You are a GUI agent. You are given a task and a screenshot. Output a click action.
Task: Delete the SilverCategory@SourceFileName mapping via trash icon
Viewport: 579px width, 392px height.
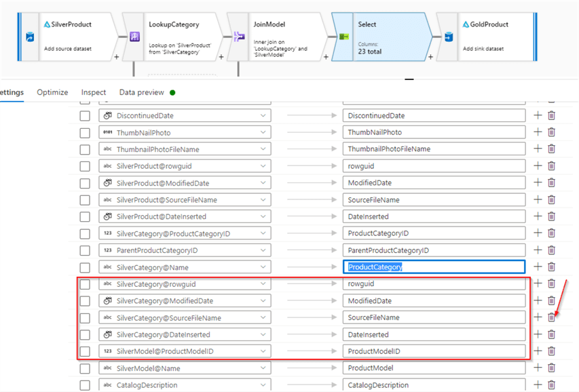[551, 317]
